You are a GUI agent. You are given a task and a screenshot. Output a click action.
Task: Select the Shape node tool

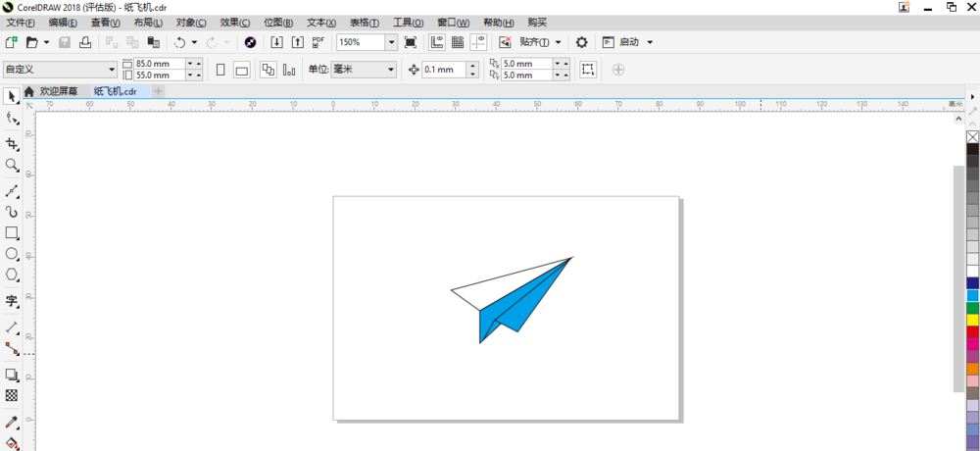(x=11, y=118)
